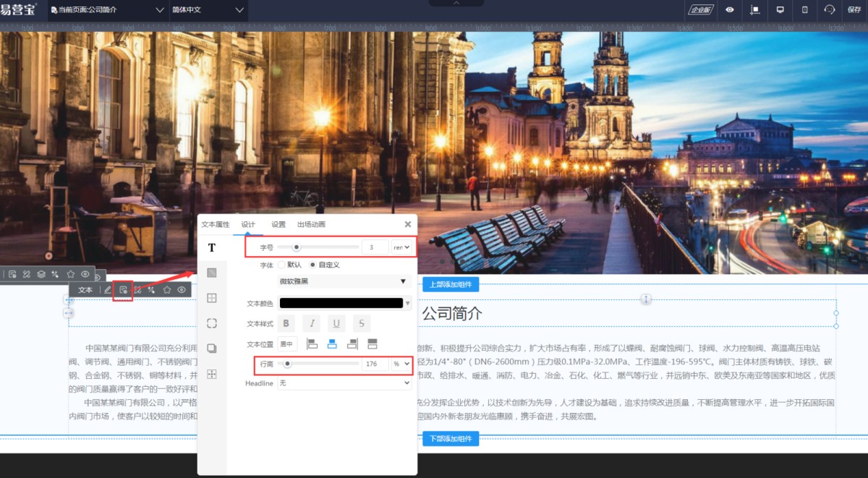
Task: Expand the Headline dropdown
Action: click(x=344, y=383)
